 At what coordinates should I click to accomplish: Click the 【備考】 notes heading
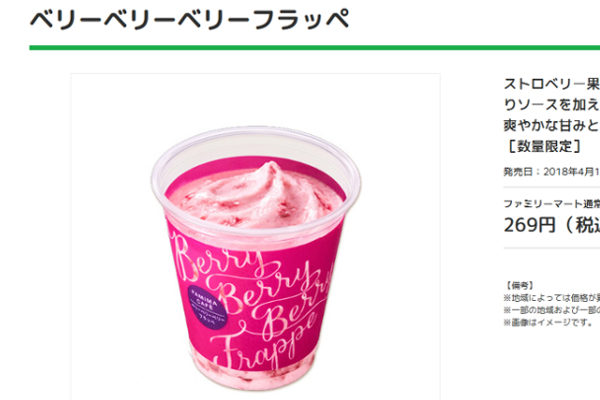[x=520, y=286]
